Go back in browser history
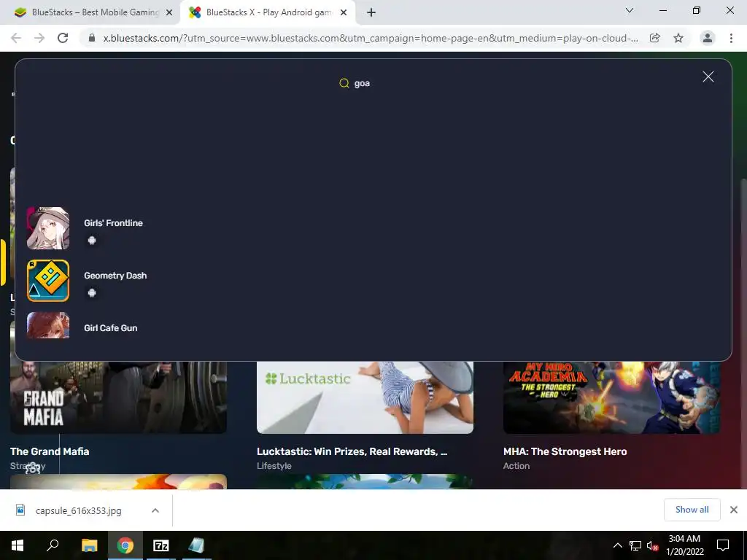 click(16, 38)
